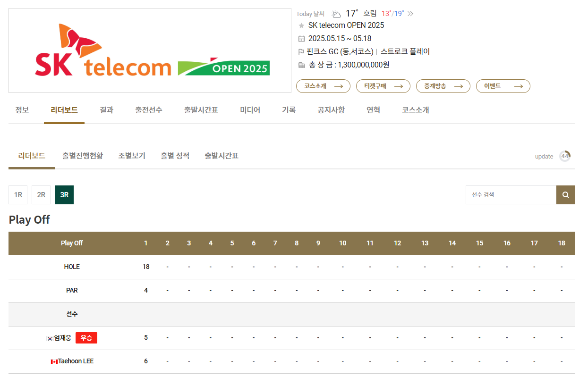Switch to the 결과 tab
The height and width of the screenshot is (377, 588).
pyautogui.click(x=106, y=110)
